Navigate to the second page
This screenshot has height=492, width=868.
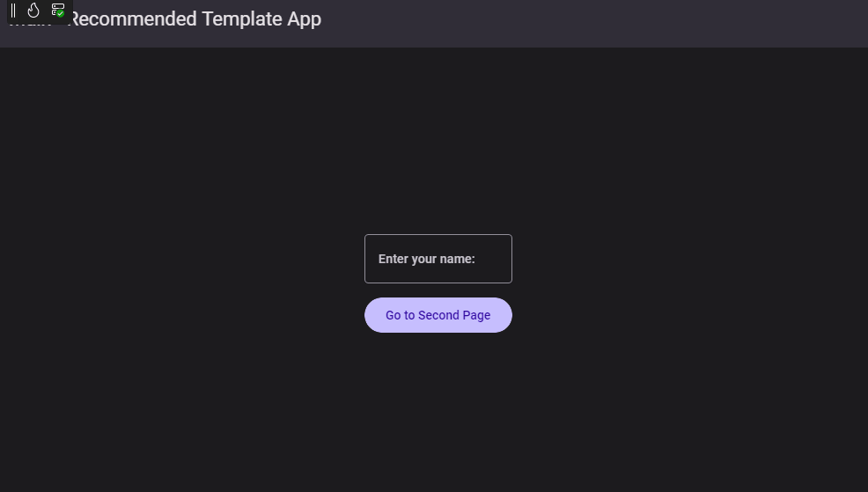438,315
